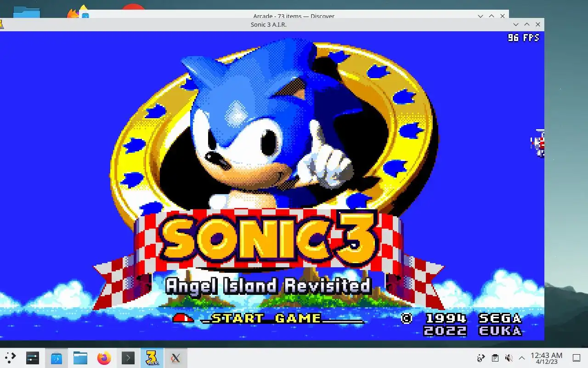Image resolution: width=588 pixels, height=368 pixels.
Task: Click the show desktop button
Action: pos(577,358)
